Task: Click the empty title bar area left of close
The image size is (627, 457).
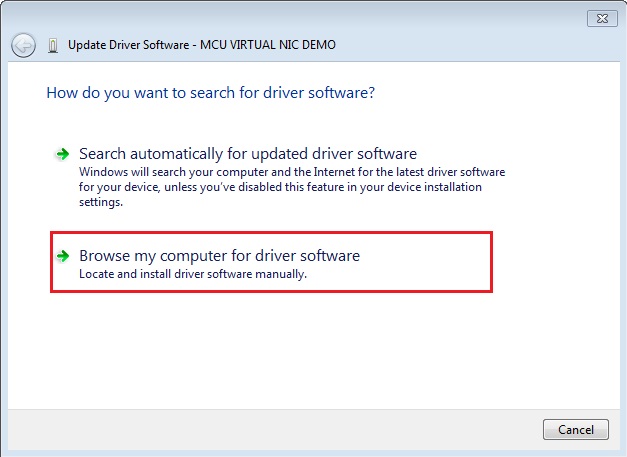Action: [x=300, y=17]
